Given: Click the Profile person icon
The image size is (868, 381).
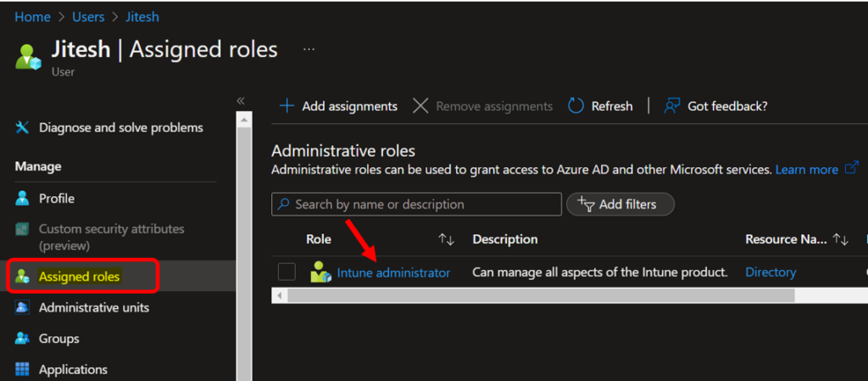Looking at the screenshot, I should click(22, 199).
